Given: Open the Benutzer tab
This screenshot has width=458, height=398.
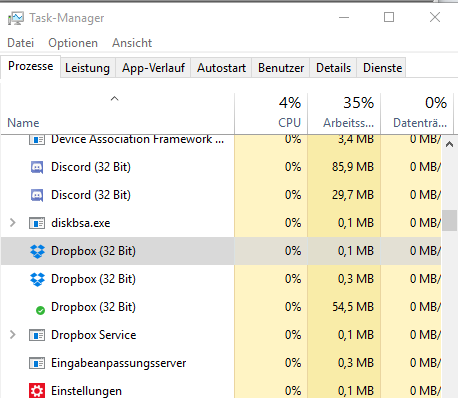Looking at the screenshot, I should pos(281,68).
